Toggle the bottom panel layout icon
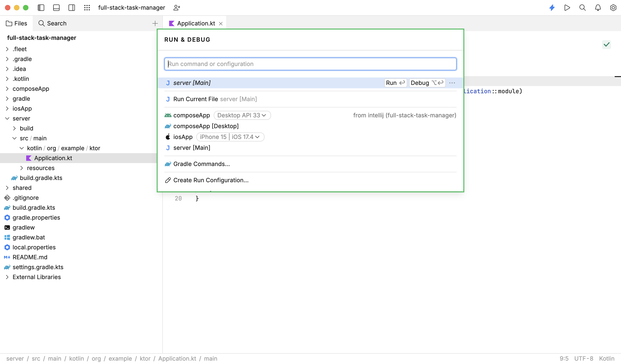The width and height of the screenshot is (621, 364). click(x=56, y=8)
